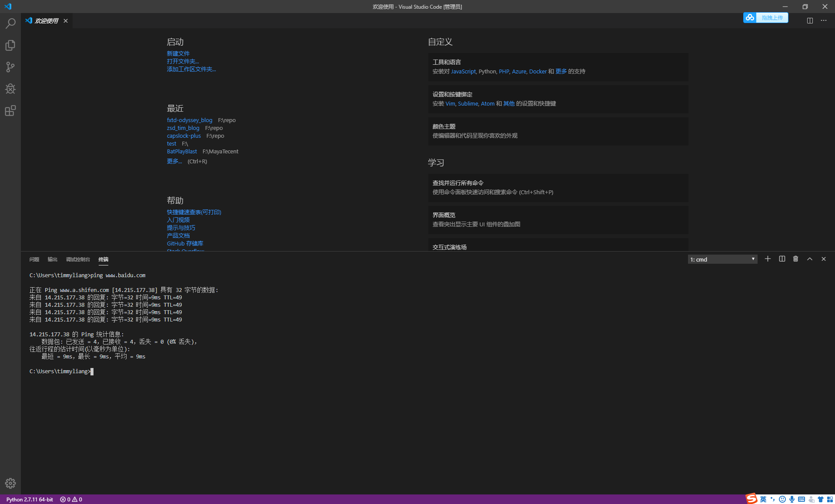Screen dimensions: 835x504
Task: Kill the terminal with trash icon
Action: 796,259
